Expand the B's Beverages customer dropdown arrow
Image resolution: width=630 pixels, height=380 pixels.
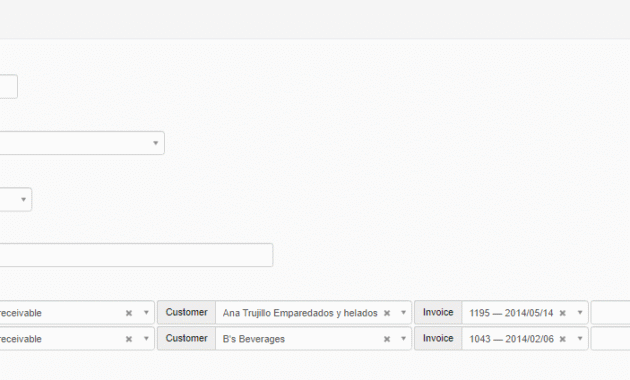click(403, 339)
